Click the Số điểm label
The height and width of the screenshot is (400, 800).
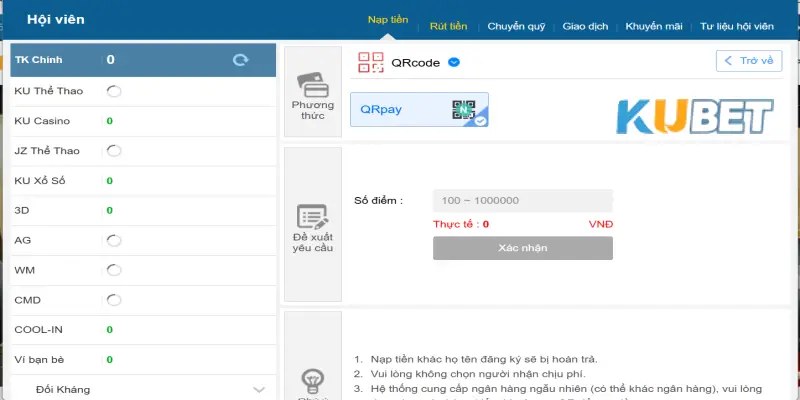379,201
